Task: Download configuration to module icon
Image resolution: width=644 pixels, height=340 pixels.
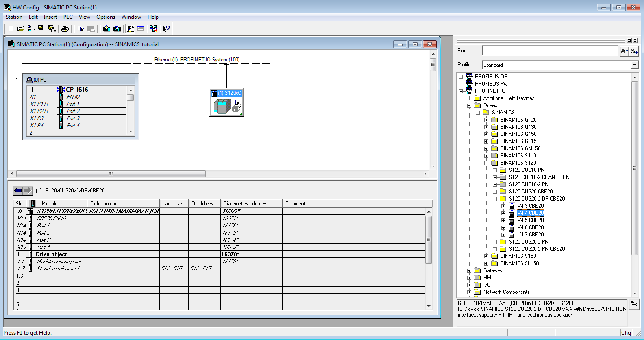Action: pos(107,29)
